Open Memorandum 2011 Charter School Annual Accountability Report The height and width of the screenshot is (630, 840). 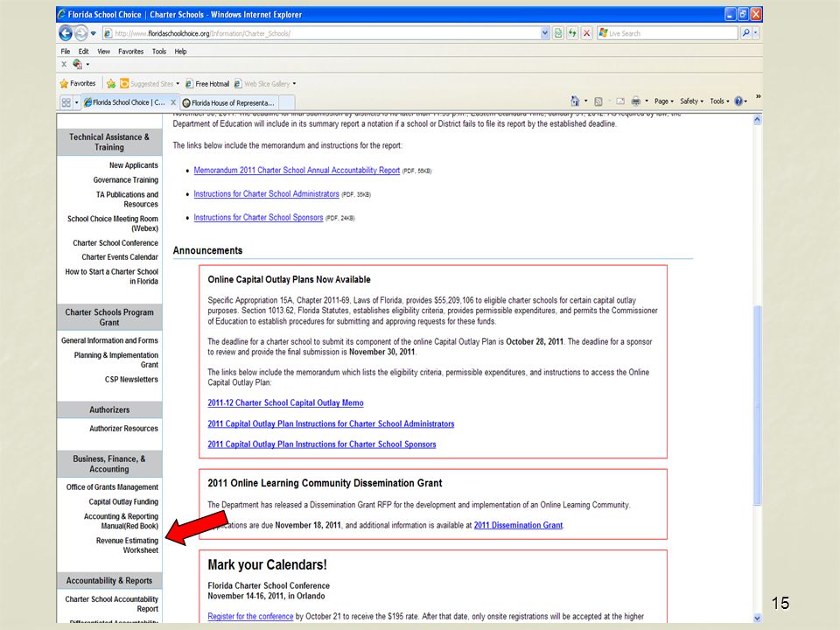297,171
